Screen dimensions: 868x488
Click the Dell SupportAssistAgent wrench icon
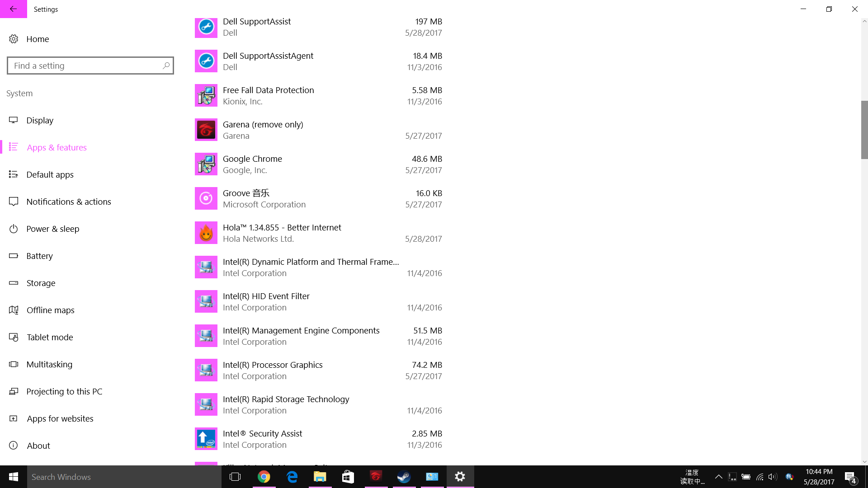[x=206, y=61]
